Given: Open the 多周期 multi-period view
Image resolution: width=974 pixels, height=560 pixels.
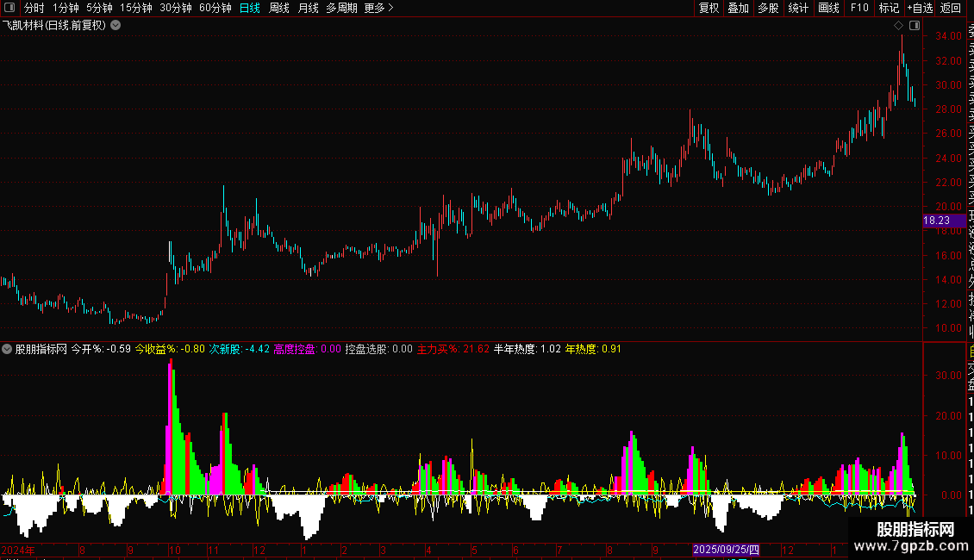Looking at the screenshot, I should pyautogui.click(x=341, y=8).
